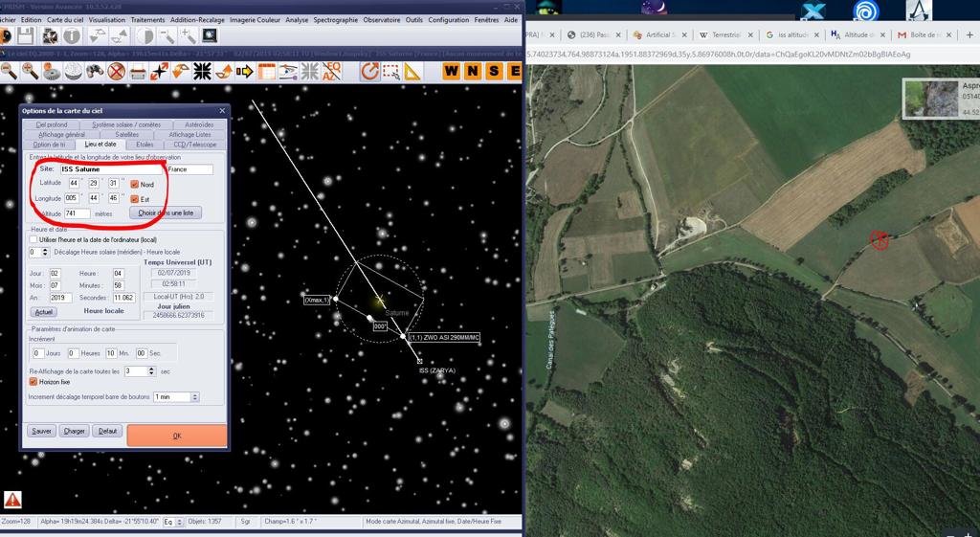The width and height of the screenshot is (980, 537).
Task: Click the Actuel button
Action: (44, 312)
